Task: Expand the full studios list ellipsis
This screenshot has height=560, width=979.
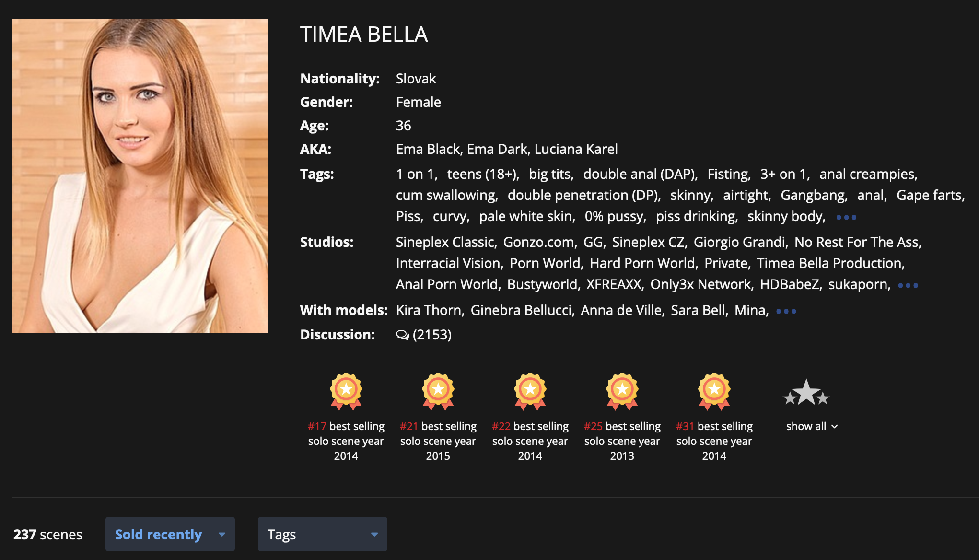Action: click(908, 285)
